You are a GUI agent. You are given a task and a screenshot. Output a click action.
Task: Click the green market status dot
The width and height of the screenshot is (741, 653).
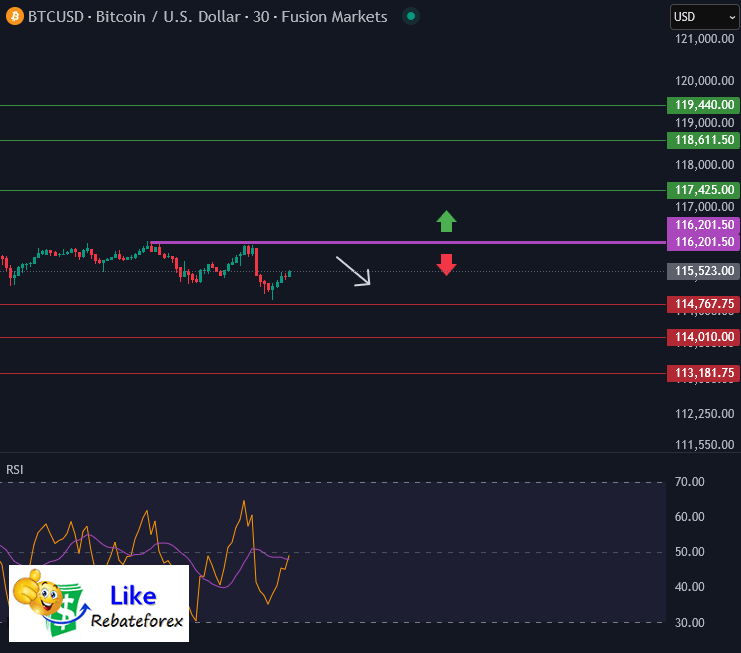tap(411, 17)
